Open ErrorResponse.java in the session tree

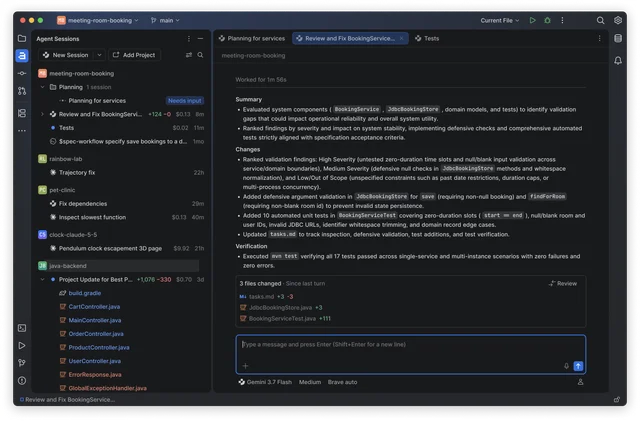point(95,374)
